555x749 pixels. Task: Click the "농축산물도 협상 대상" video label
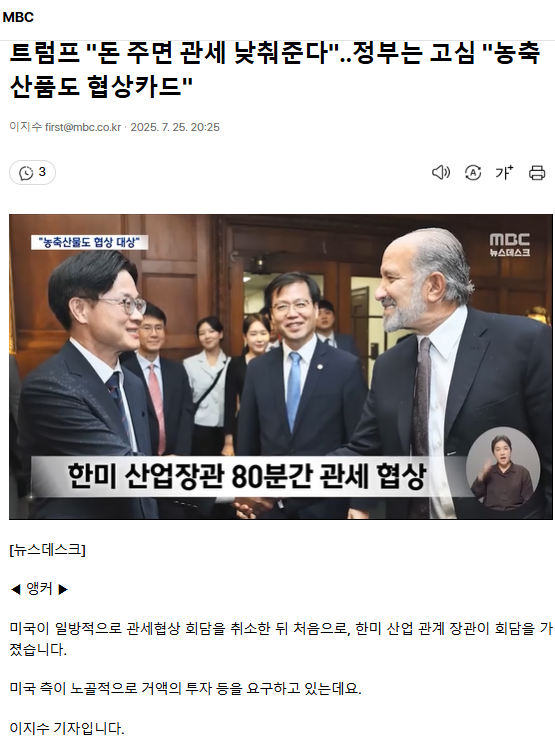pos(89,242)
